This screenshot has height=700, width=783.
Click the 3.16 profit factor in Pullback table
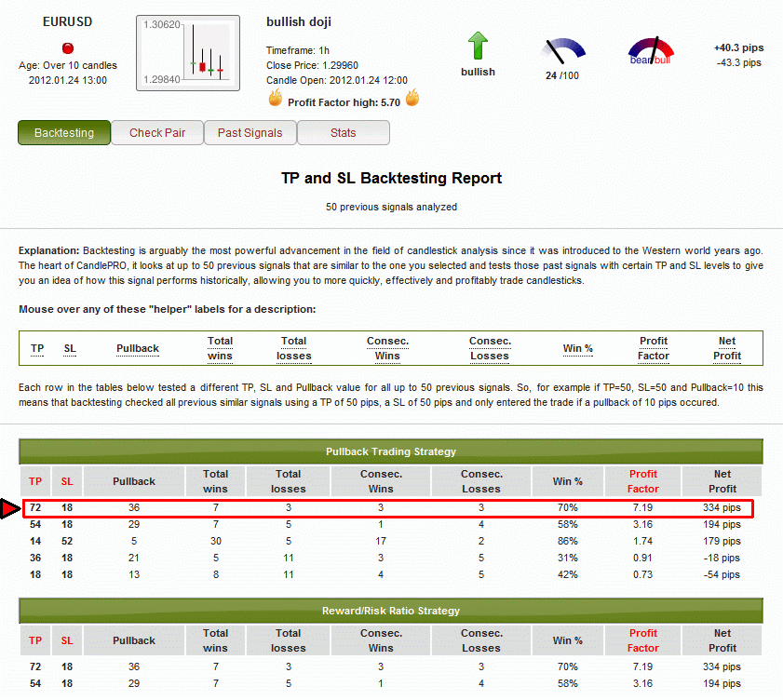(642, 525)
